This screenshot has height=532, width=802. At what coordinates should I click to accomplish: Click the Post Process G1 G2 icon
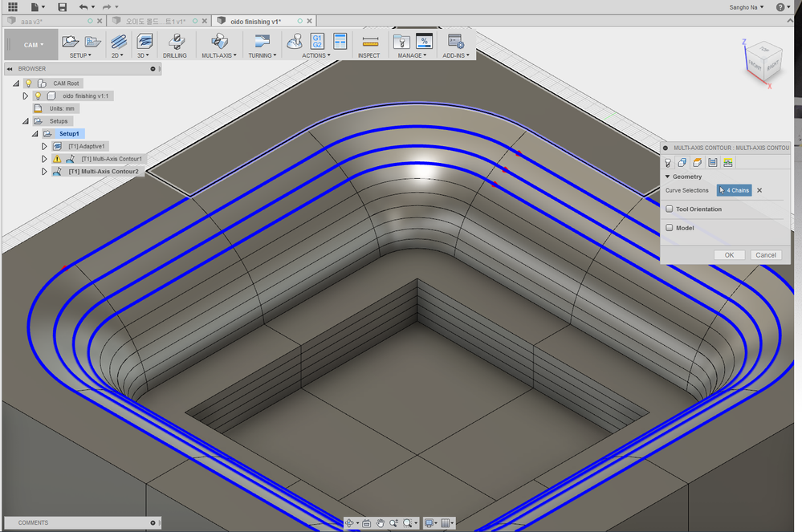point(317,42)
